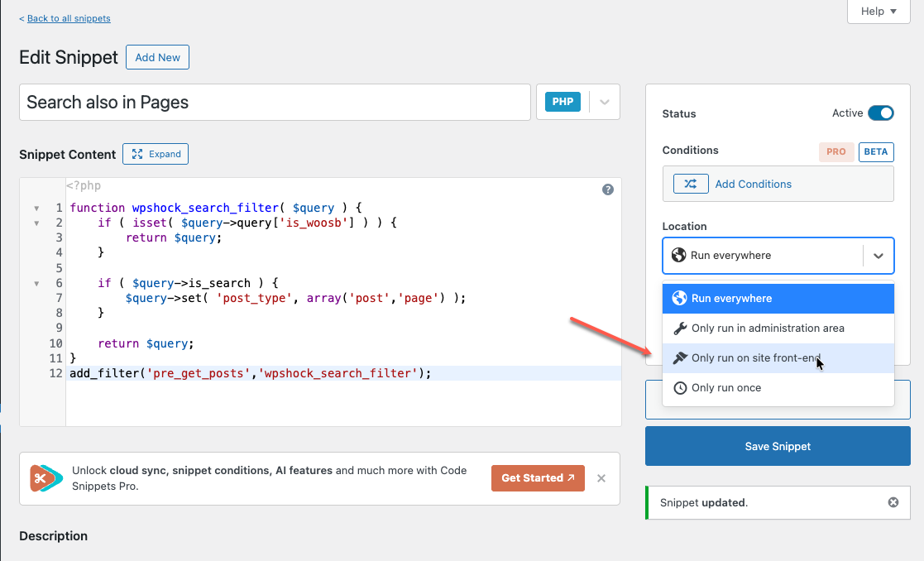Image resolution: width=924 pixels, height=561 pixels.
Task: Dismiss the 'Snippet updated' notice
Action: click(893, 502)
